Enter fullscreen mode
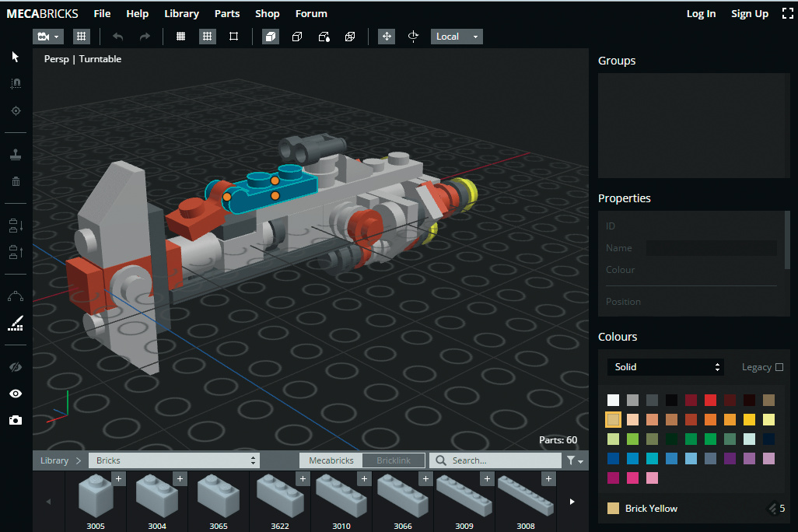 click(787, 13)
